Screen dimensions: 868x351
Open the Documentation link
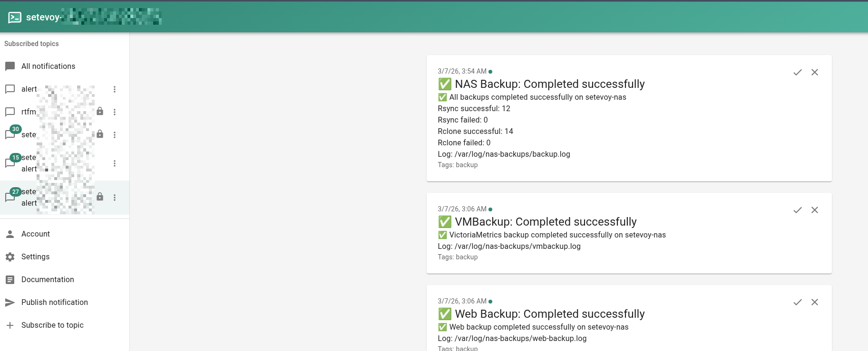tap(48, 280)
